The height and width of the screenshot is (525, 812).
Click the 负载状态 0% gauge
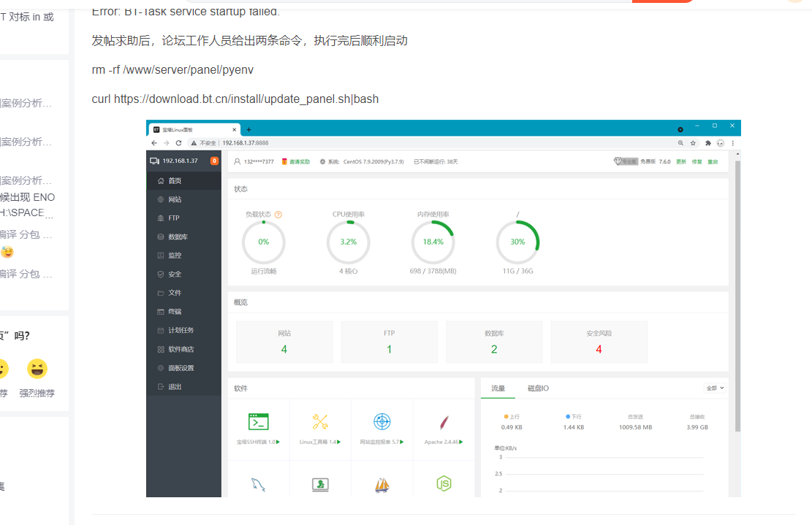click(x=264, y=242)
